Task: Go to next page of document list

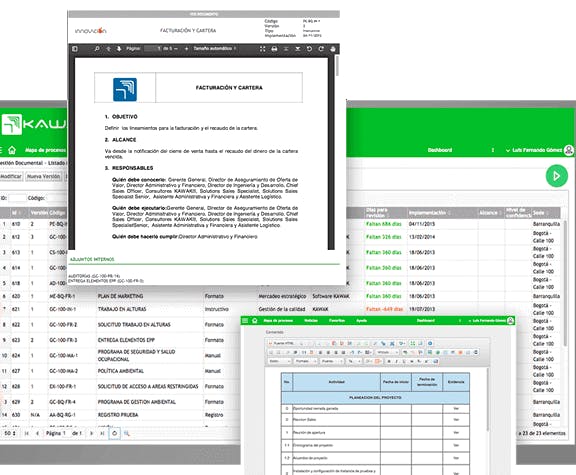Action: pyautogui.click(x=91, y=433)
